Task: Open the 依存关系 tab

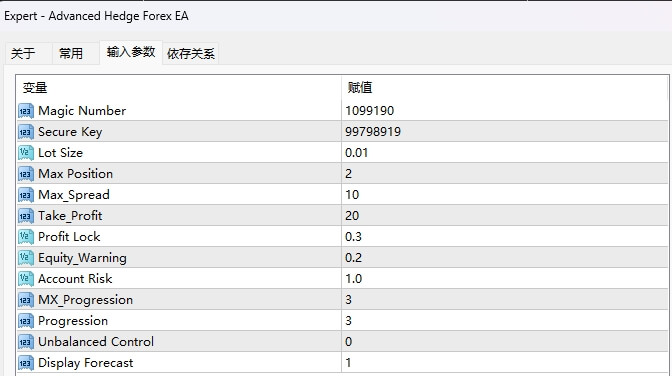Action: click(191, 54)
